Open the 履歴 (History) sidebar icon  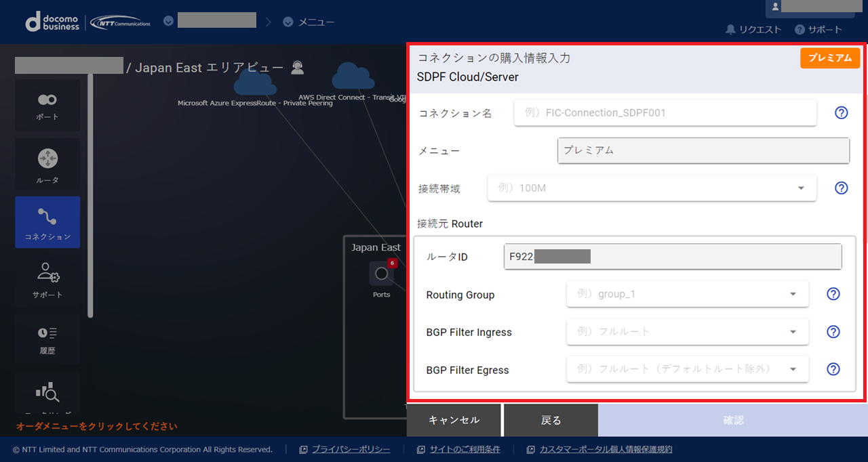[47, 338]
